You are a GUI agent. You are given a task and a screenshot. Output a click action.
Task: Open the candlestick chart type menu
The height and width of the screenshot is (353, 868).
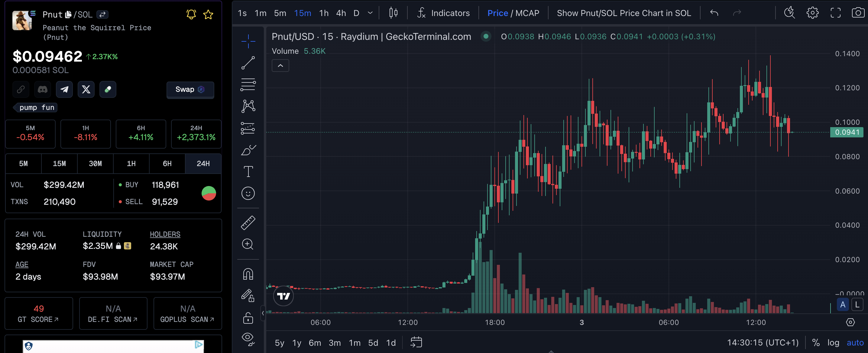(x=393, y=13)
